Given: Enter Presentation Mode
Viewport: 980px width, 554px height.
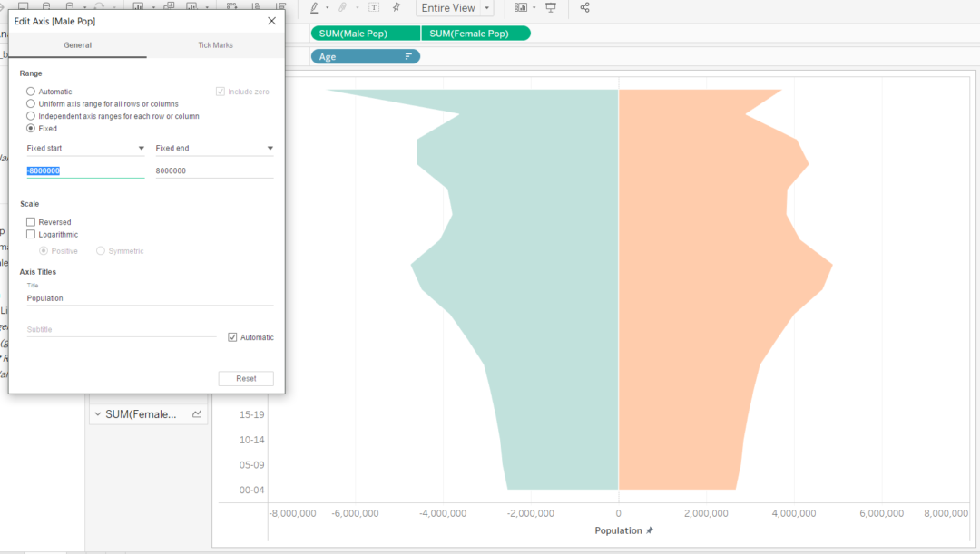Looking at the screenshot, I should click(x=551, y=7).
